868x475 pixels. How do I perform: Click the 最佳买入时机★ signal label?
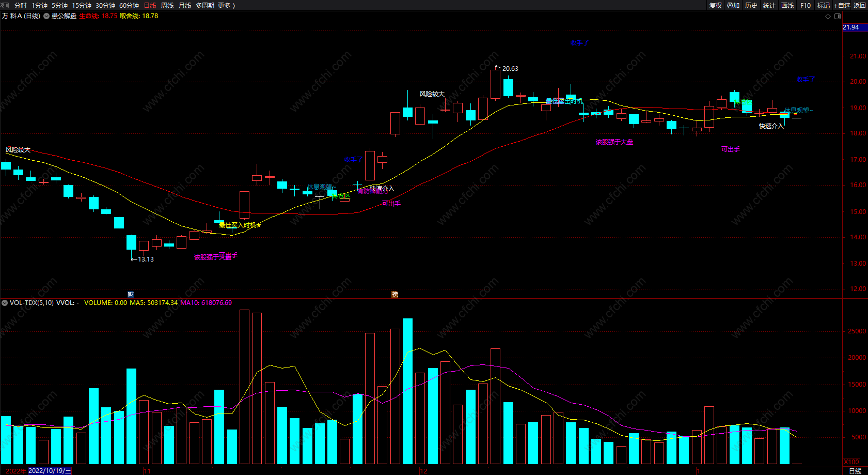(x=240, y=225)
